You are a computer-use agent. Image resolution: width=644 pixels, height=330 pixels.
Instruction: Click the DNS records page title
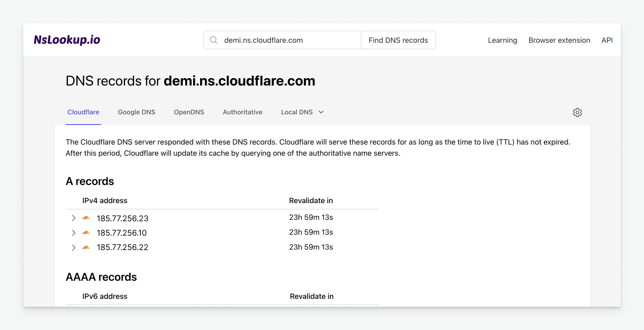click(x=191, y=81)
